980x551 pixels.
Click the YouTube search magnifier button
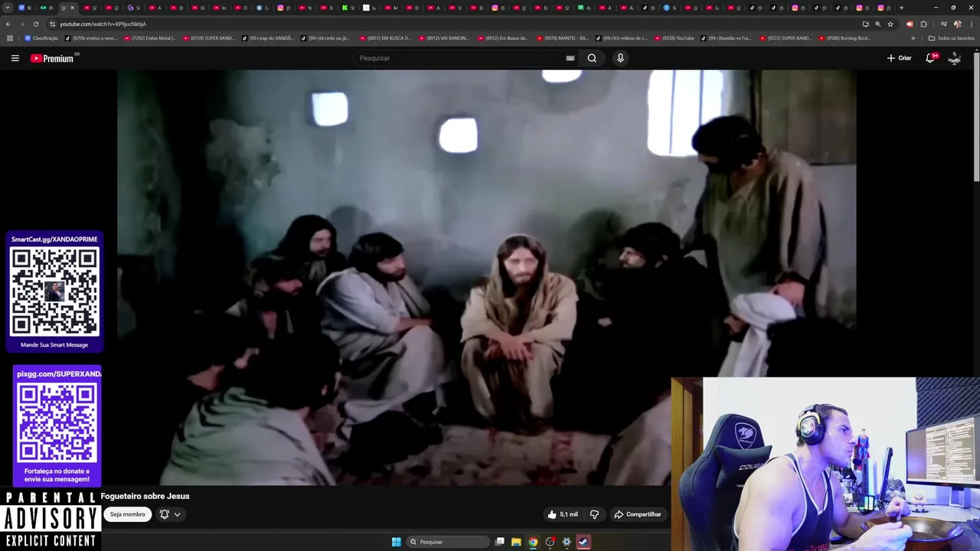(x=592, y=58)
